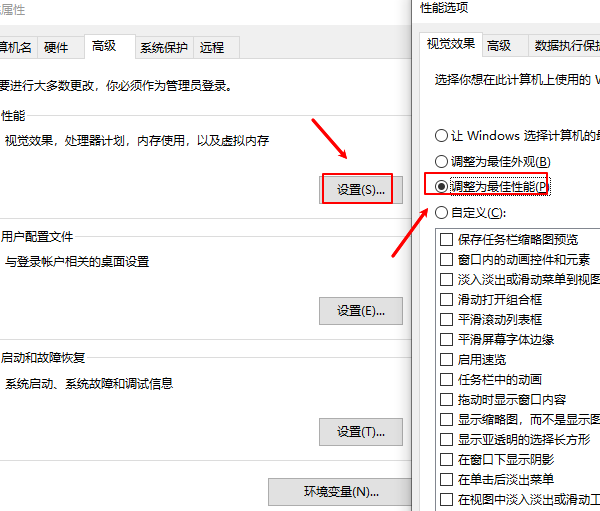Toggle 启用速览 checkbox
This screenshot has height=511, width=600.
[446, 359]
